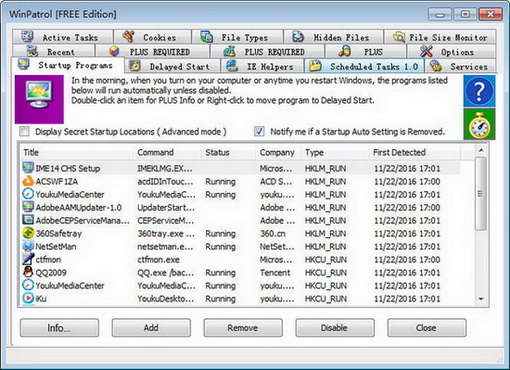Click the iKu play icon entry
The height and width of the screenshot is (370, 510).
(x=28, y=298)
